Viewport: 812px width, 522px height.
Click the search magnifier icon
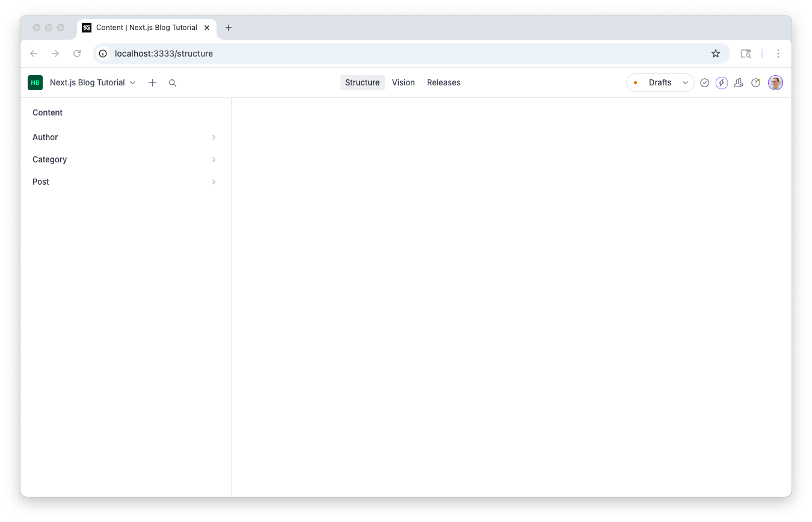tap(173, 82)
